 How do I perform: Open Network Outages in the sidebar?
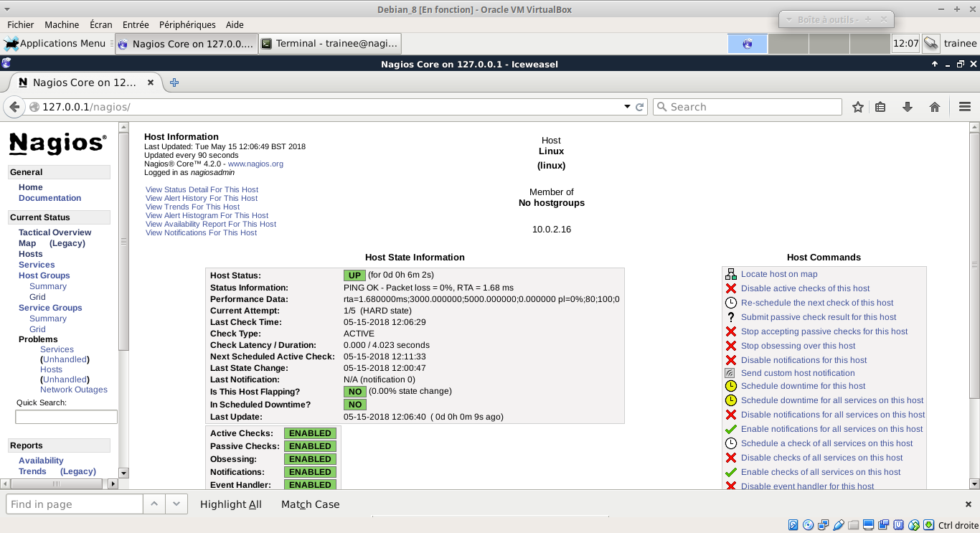[x=74, y=390]
